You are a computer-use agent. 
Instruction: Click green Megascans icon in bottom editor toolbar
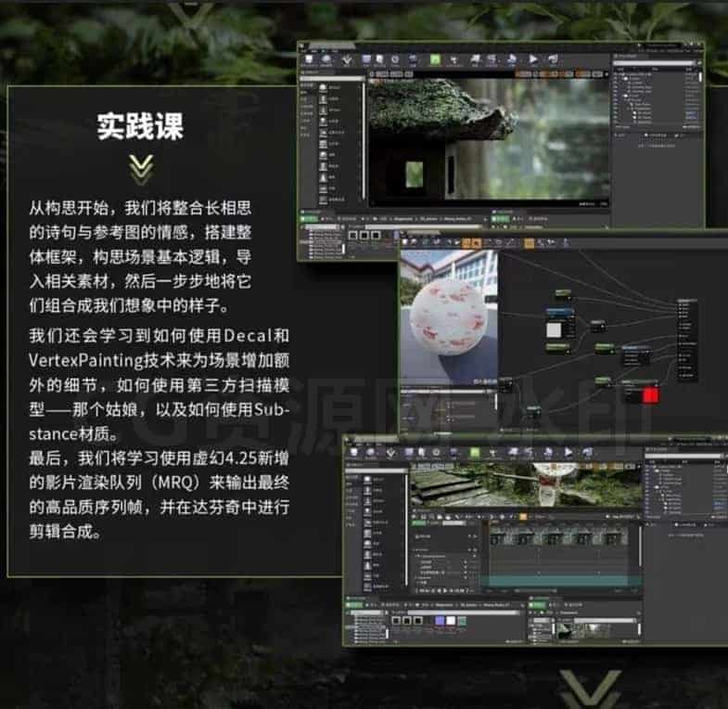coord(475,452)
